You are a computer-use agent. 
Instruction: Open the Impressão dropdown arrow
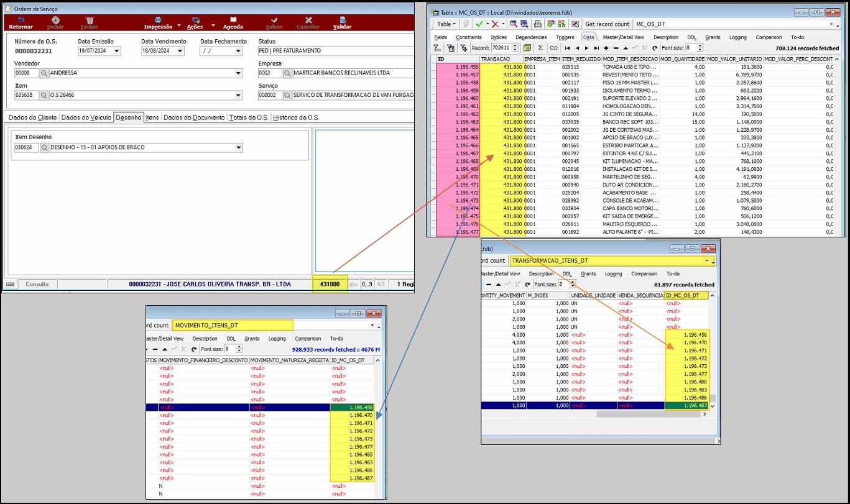pos(179,25)
